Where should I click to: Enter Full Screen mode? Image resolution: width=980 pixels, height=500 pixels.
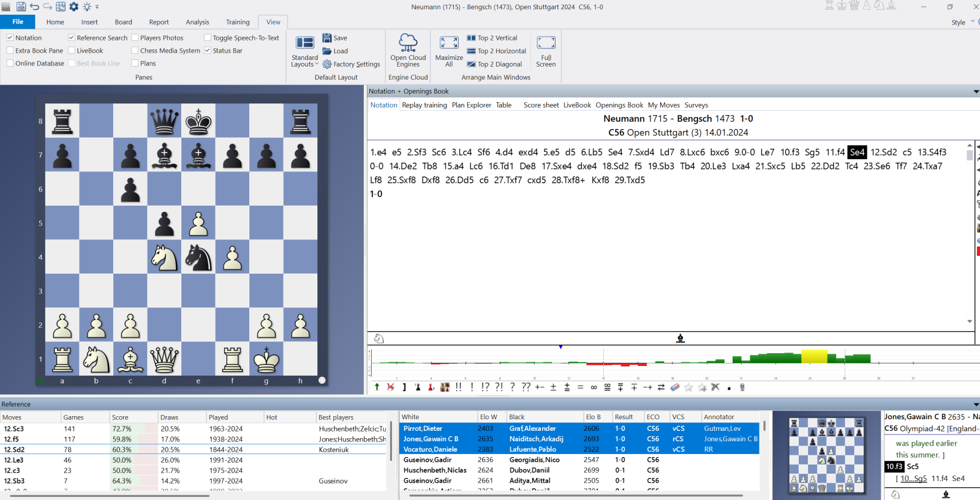pos(546,50)
